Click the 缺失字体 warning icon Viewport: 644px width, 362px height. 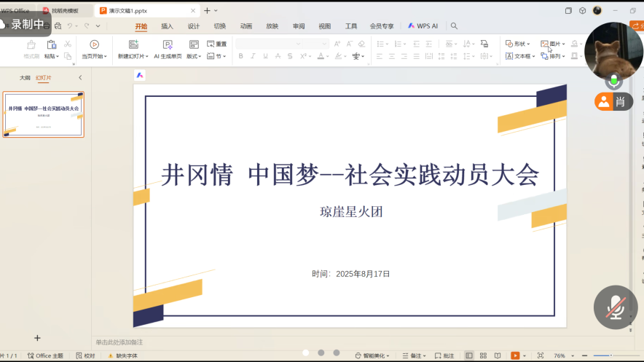(x=111, y=356)
